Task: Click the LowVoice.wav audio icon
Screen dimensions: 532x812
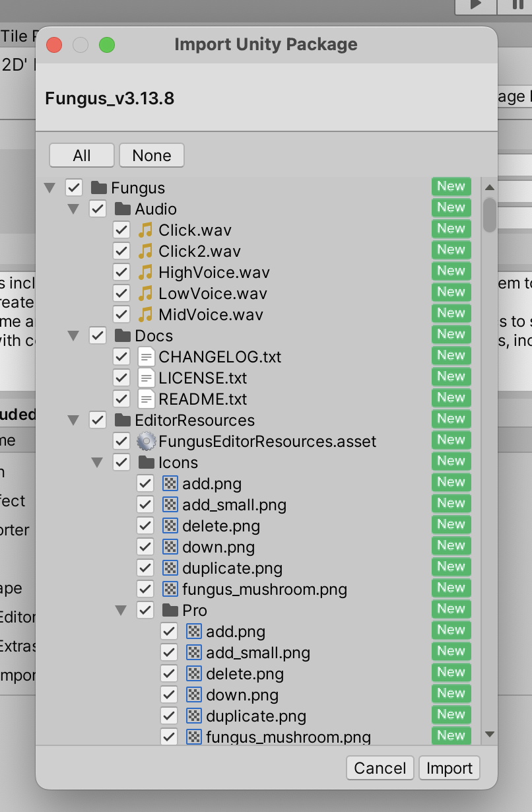Action: click(145, 294)
